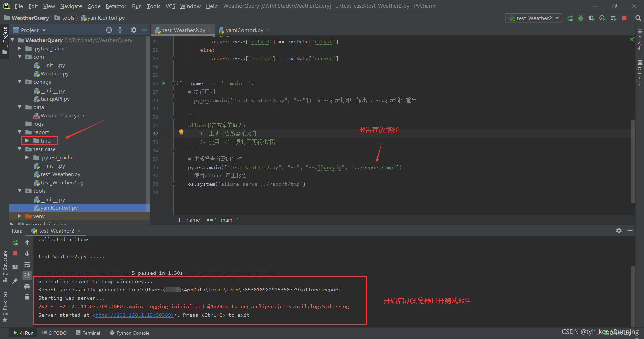This screenshot has height=339, width=644.
Task: Open the Refactor menu
Action: (x=116, y=6)
